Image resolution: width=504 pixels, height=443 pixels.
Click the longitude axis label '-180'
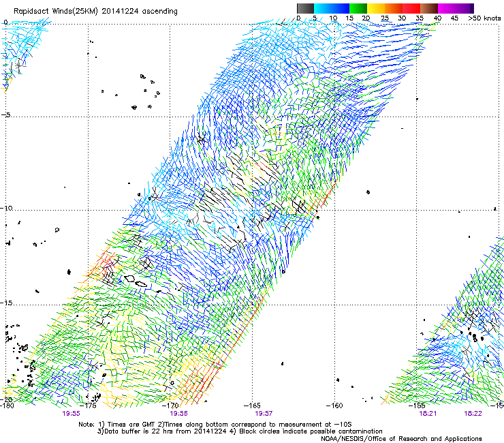[x=7, y=406]
